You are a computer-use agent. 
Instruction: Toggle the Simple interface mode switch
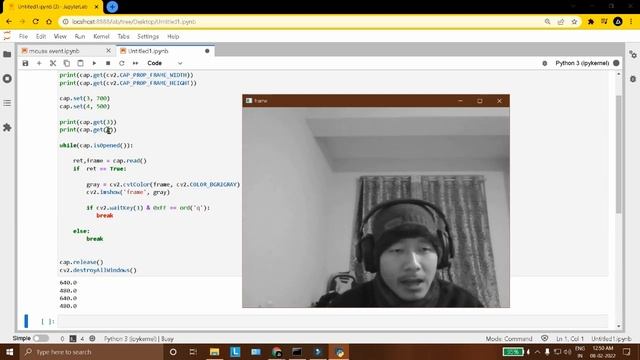tap(40, 338)
